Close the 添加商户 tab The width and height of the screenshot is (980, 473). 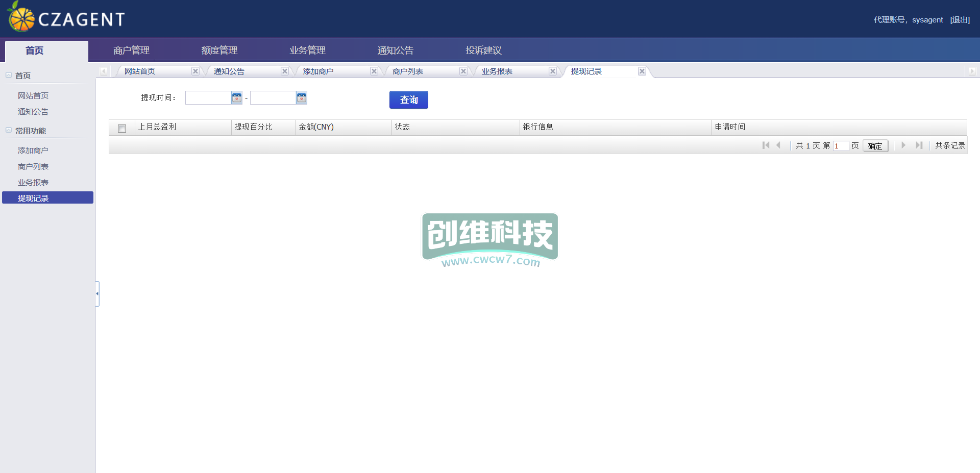click(x=374, y=71)
